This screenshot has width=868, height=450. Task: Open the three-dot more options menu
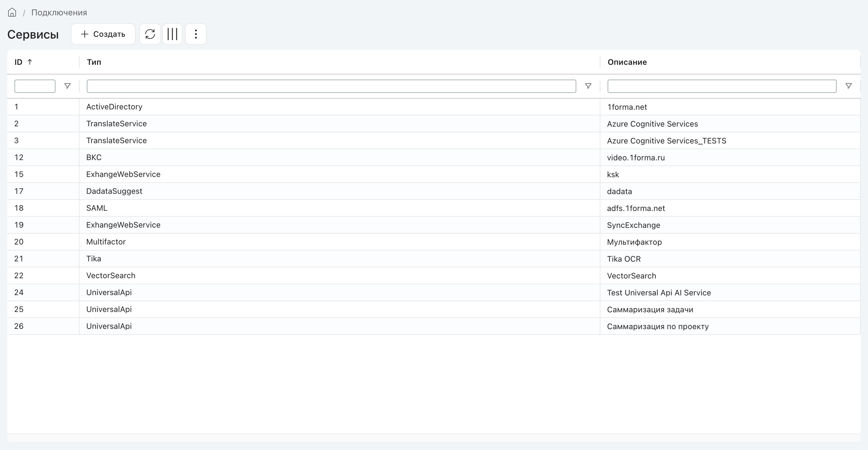point(196,34)
